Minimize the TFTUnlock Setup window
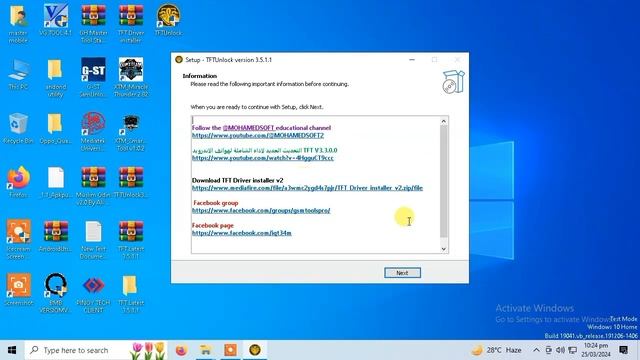This screenshot has width=640, height=360. (x=412, y=60)
